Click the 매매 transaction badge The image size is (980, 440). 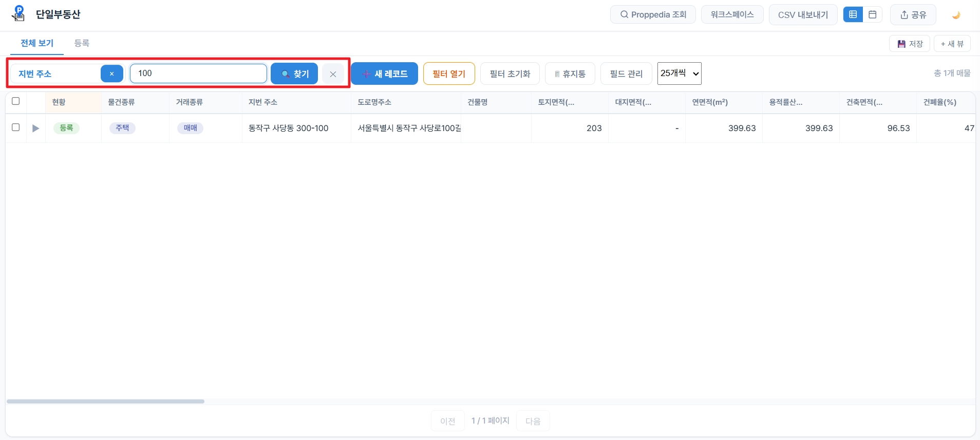pos(190,128)
